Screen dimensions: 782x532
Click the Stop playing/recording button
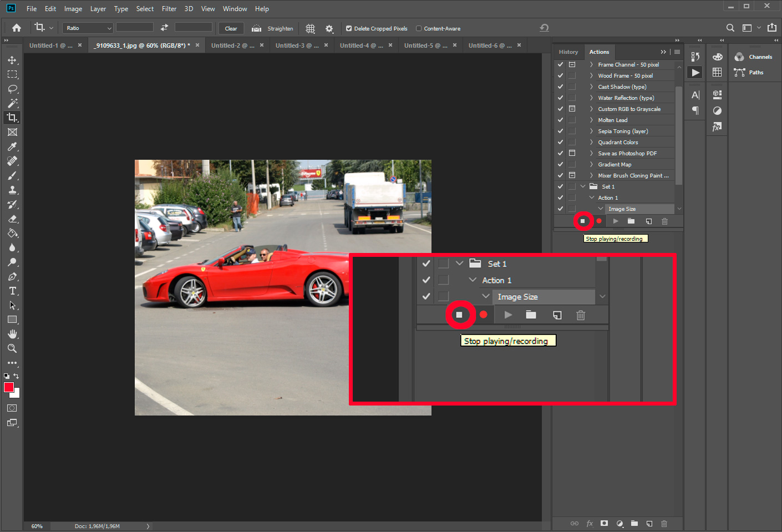582,221
